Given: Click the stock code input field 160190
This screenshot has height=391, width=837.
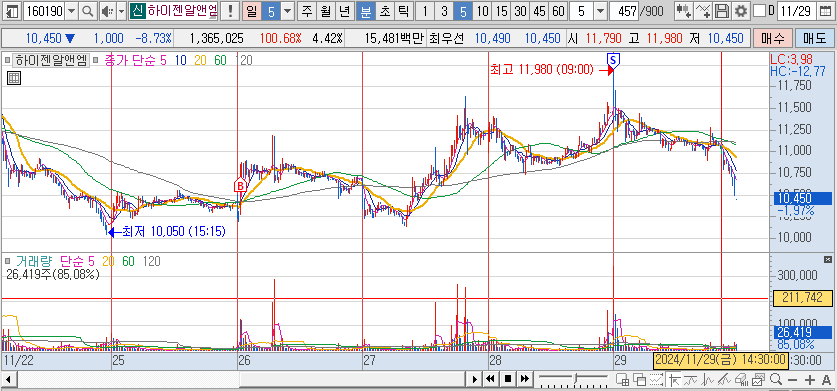Looking at the screenshot, I should point(45,11).
